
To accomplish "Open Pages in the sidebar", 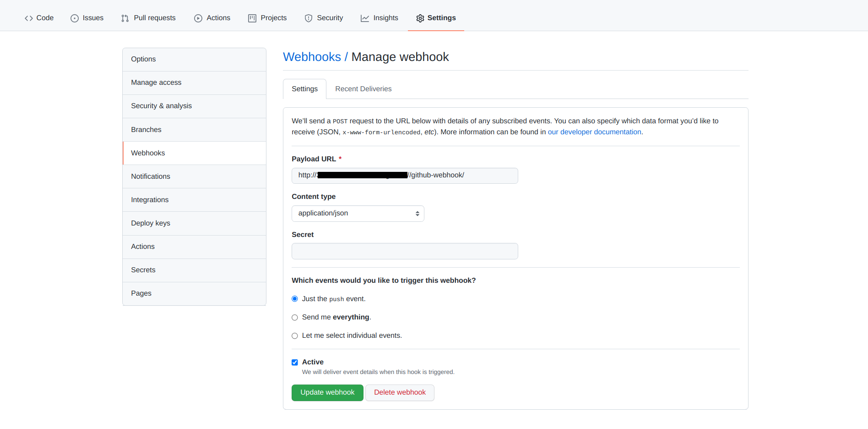I will pyautogui.click(x=194, y=294).
